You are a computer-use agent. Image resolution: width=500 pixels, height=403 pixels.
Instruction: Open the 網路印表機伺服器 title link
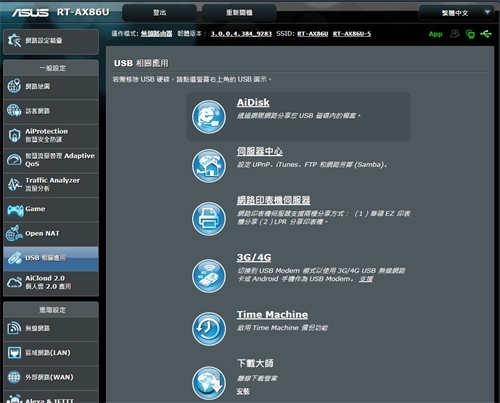click(274, 200)
